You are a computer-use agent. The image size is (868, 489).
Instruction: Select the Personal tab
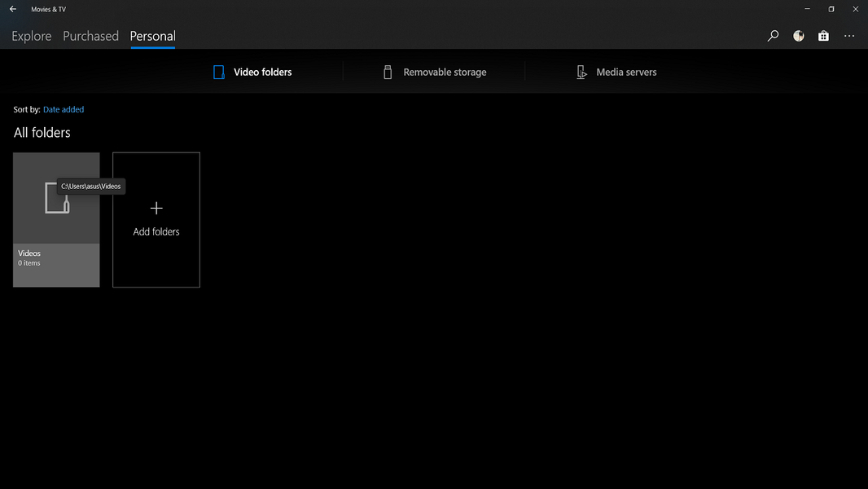pos(153,36)
